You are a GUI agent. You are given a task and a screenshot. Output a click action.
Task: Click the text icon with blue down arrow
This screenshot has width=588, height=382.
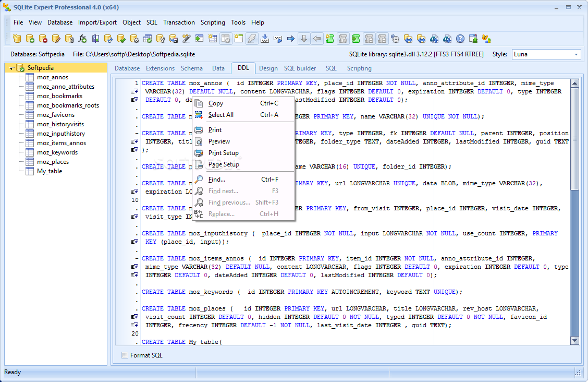tap(447, 39)
